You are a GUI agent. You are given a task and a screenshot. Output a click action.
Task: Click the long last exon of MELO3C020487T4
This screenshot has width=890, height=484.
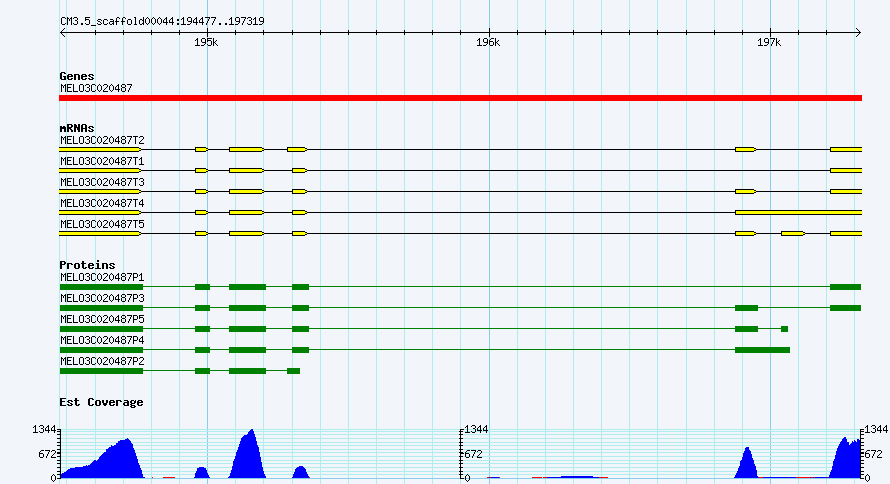(799, 213)
